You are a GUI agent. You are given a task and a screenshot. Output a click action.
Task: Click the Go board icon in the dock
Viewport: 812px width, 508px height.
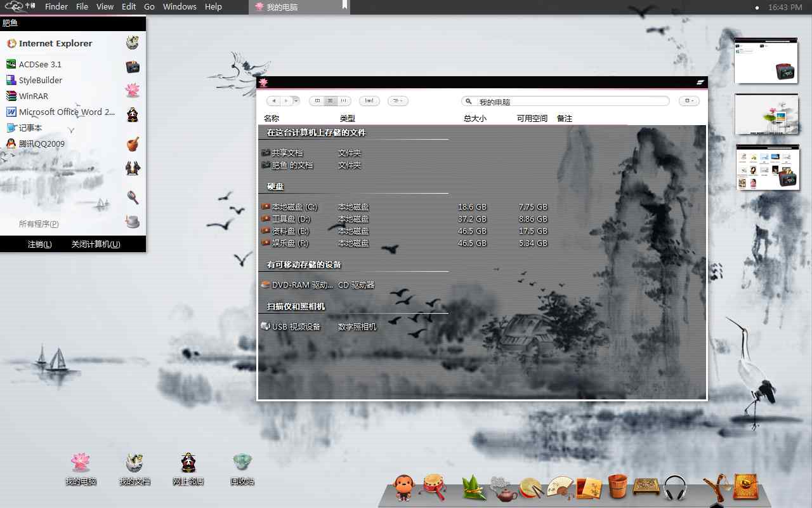646,488
